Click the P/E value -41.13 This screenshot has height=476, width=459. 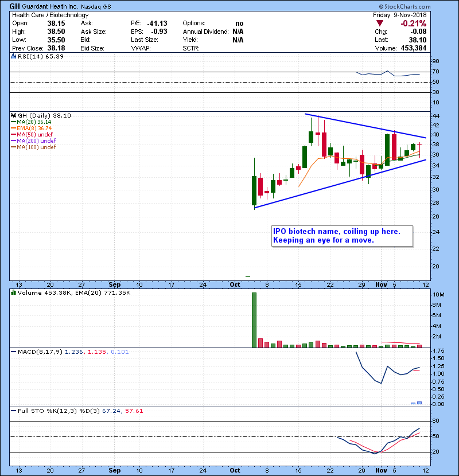point(157,24)
